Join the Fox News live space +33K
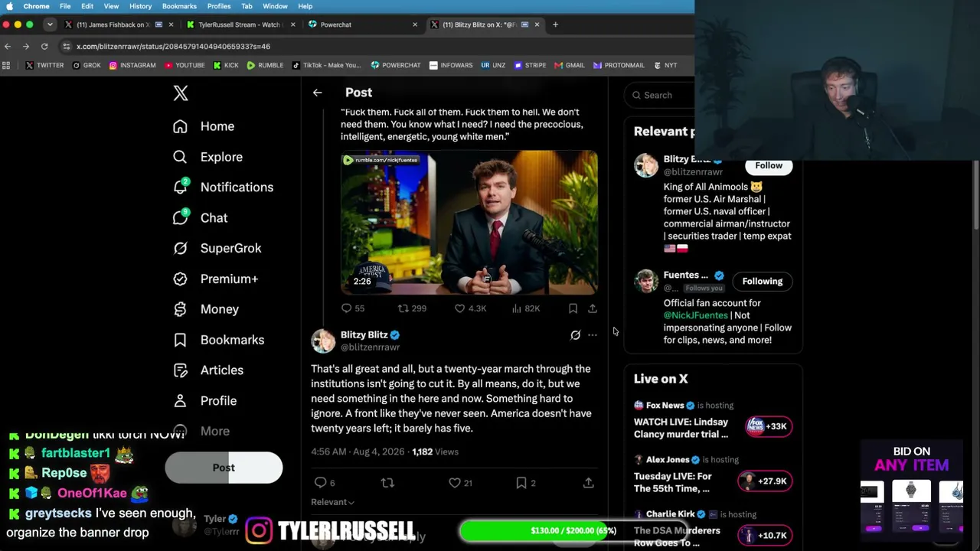The width and height of the screenshot is (980, 551). pos(767,426)
